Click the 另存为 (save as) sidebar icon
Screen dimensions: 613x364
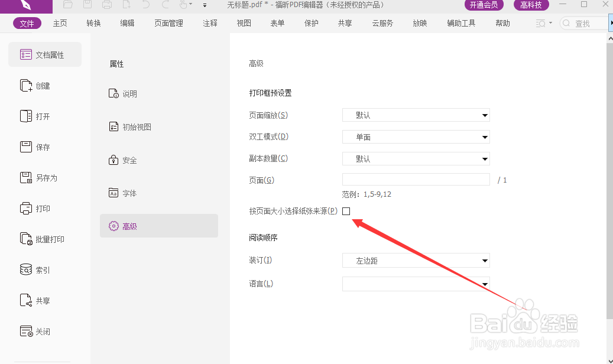pos(37,177)
